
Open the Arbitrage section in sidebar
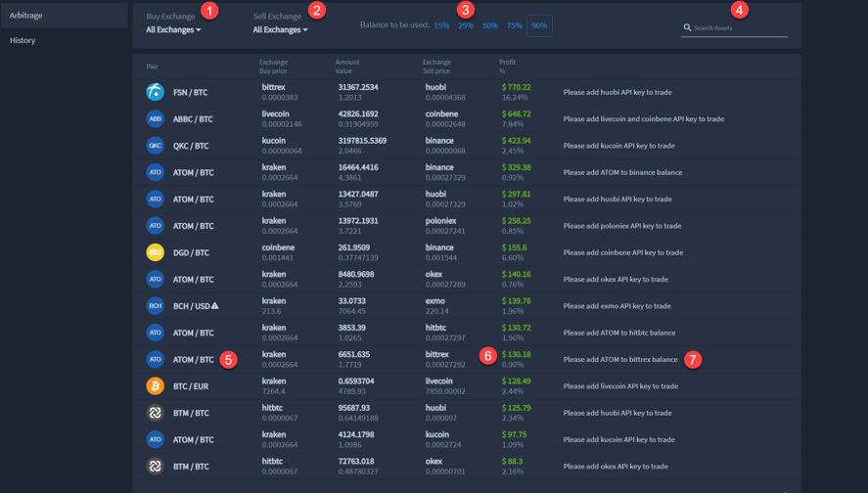[x=64, y=16]
